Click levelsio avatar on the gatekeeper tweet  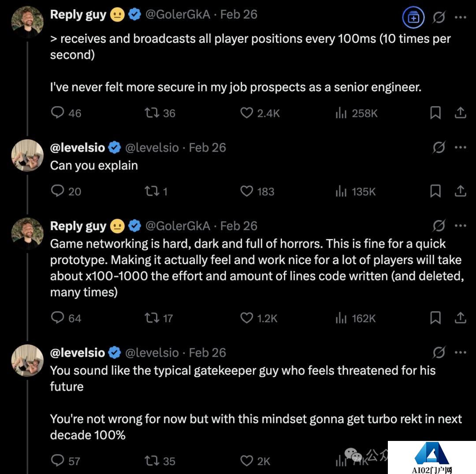27,360
